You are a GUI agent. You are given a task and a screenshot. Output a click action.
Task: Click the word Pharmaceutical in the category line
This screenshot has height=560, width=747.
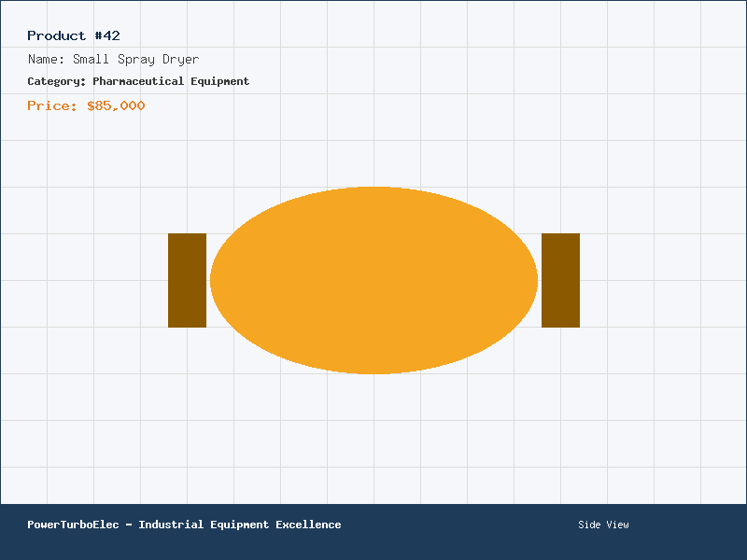[x=138, y=81]
